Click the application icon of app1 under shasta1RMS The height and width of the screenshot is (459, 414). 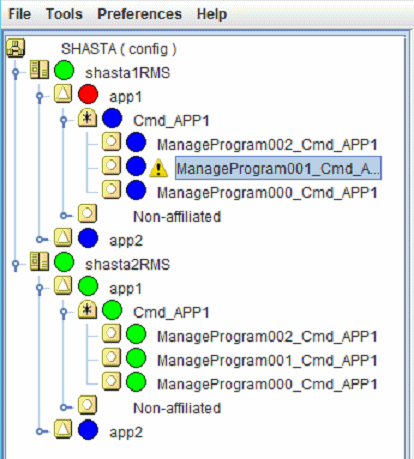tap(63, 94)
